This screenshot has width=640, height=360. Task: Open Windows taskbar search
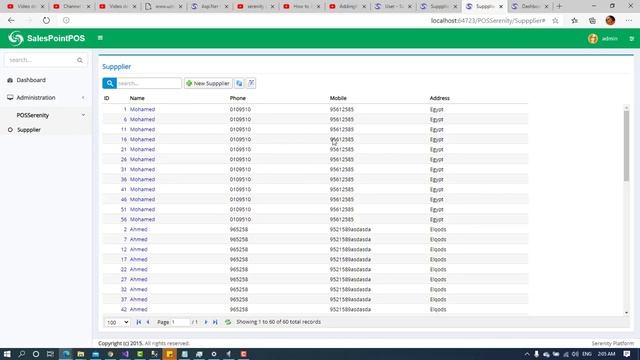(22, 354)
